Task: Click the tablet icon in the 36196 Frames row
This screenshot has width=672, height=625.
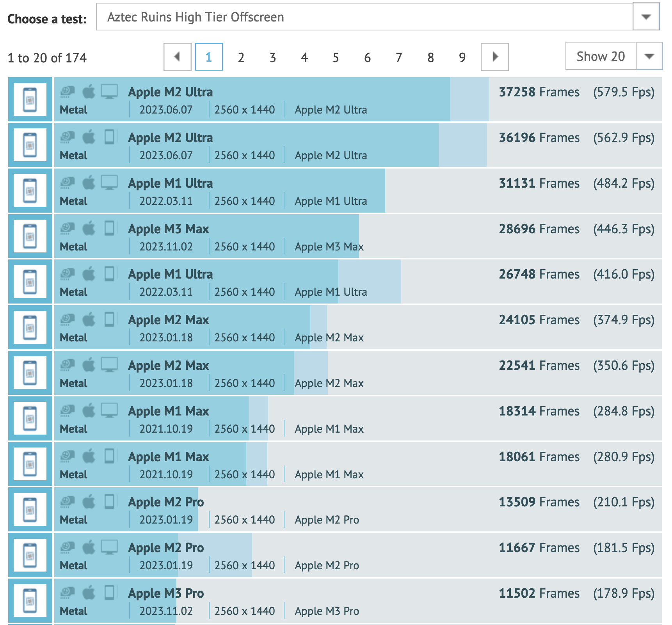Action: tap(109, 137)
